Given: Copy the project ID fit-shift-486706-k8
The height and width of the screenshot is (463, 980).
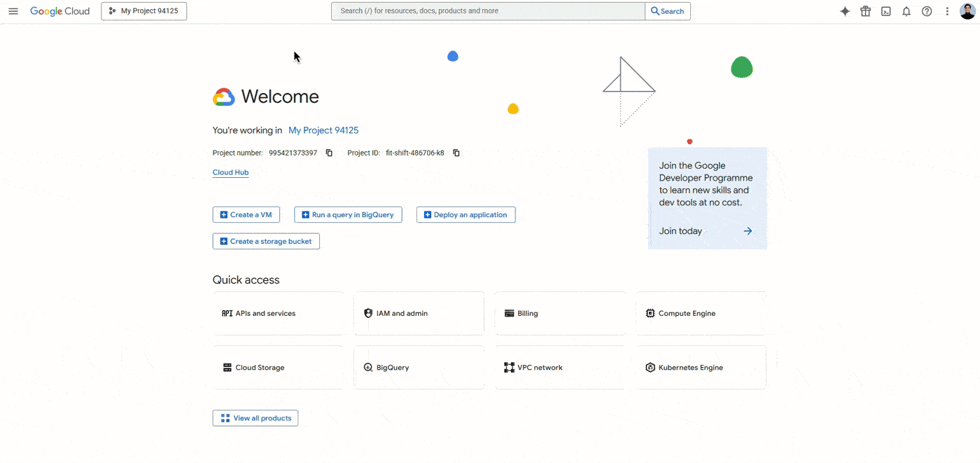Looking at the screenshot, I should 456,152.
